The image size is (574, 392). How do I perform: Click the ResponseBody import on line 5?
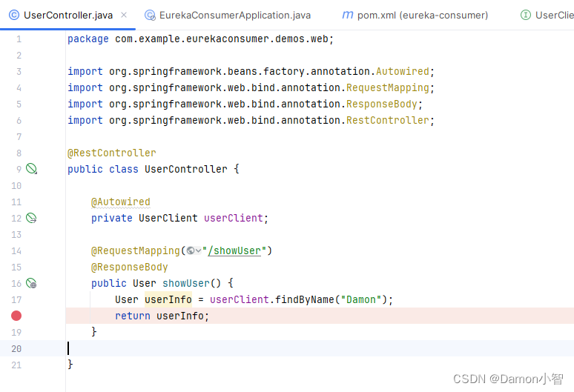(x=382, y=104)
